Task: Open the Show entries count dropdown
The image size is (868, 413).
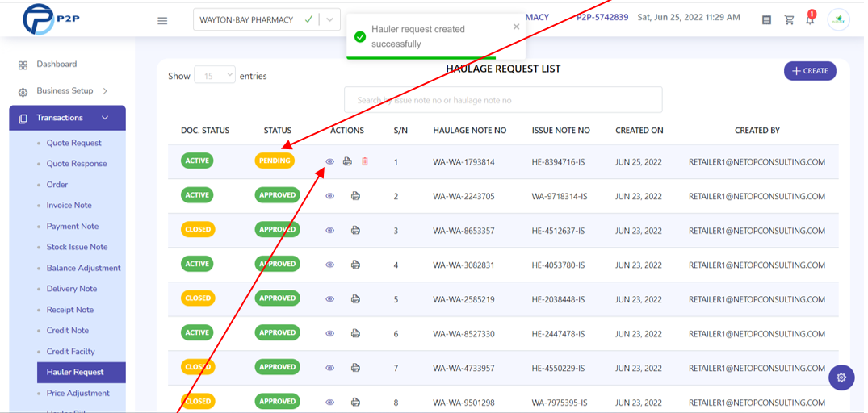Action: click(x=215, y=76)
